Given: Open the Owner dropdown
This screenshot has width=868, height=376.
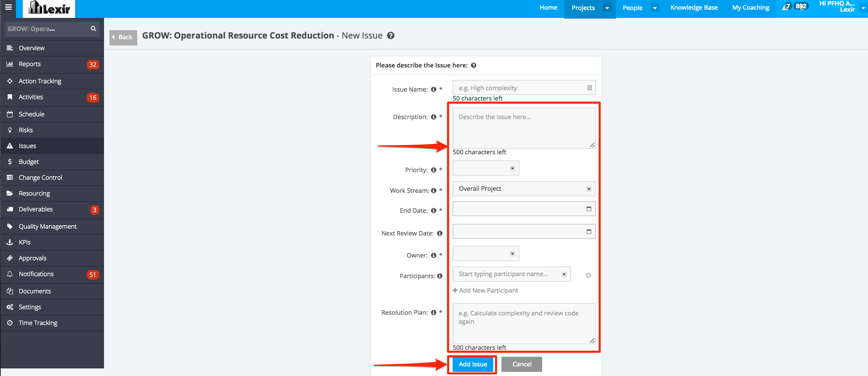Looking at the screenshot, I should (486, 254).
